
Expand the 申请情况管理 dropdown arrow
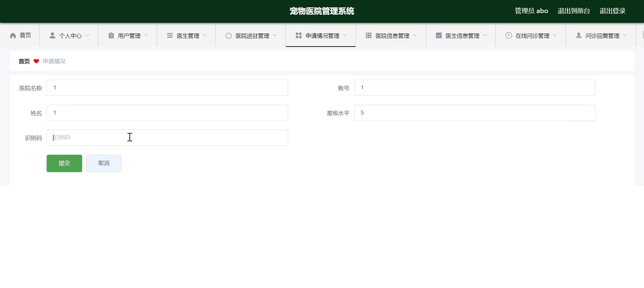(345, 35)
